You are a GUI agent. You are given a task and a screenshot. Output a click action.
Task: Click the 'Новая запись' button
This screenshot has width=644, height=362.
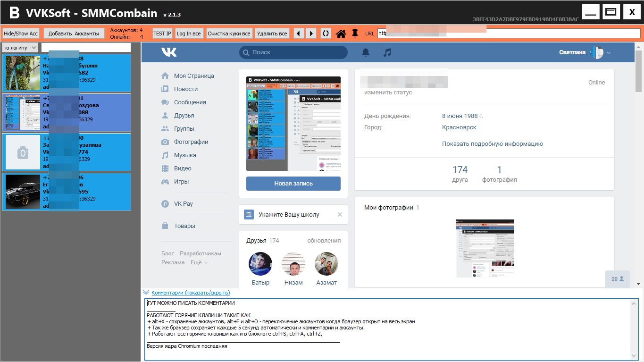coord(293,184)
